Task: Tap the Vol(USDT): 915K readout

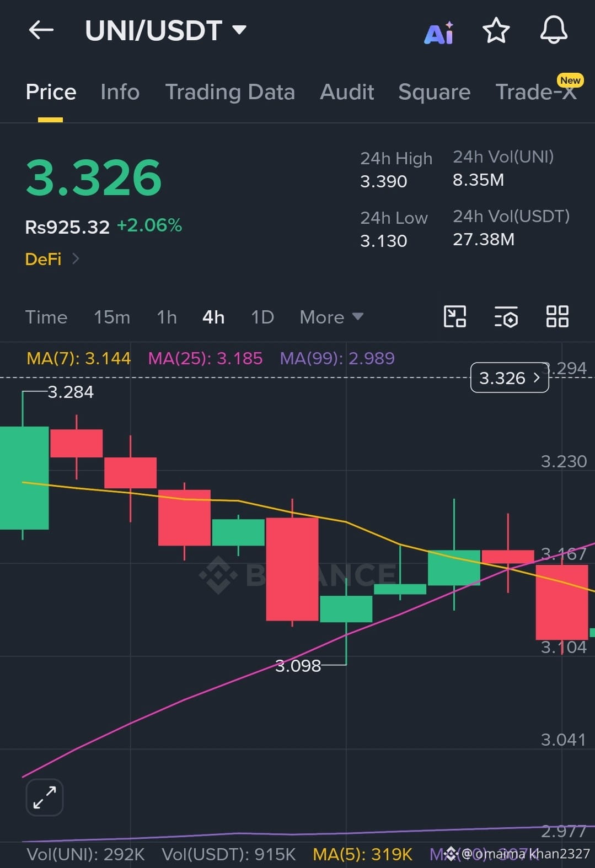Action: coord(229,854)
